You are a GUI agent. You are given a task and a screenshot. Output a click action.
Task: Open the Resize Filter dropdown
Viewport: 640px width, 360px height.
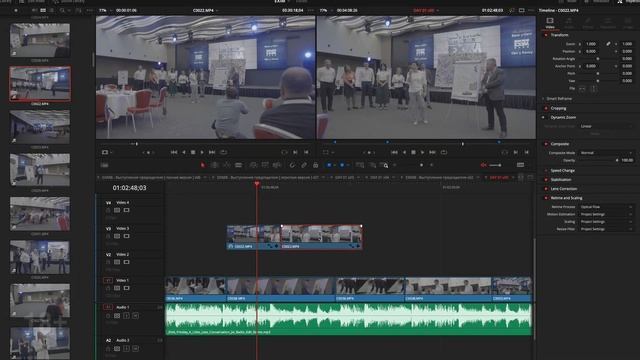(x=606, y=229)
